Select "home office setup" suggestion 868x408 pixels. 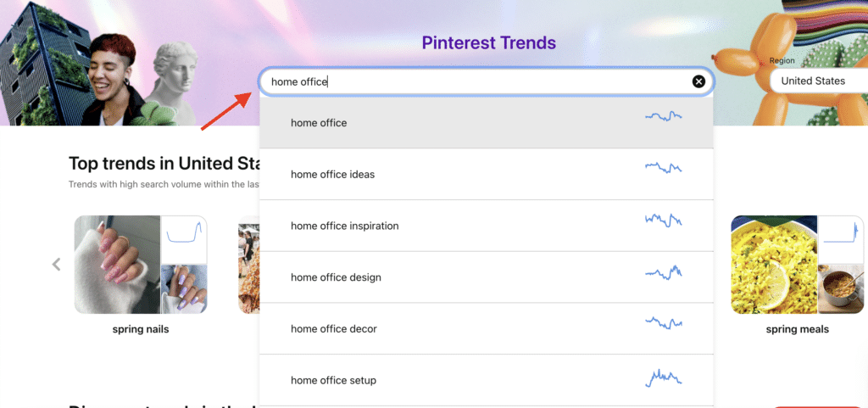point(333,381)
